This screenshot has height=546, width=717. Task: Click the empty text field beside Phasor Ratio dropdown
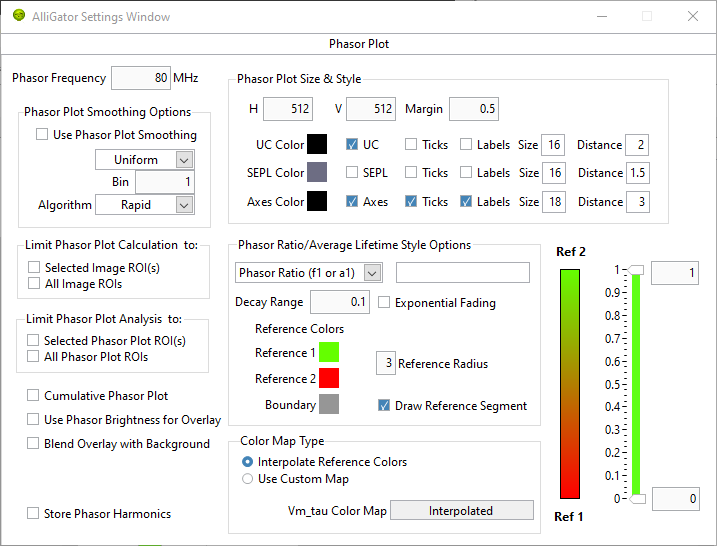(x=463, y=273)
